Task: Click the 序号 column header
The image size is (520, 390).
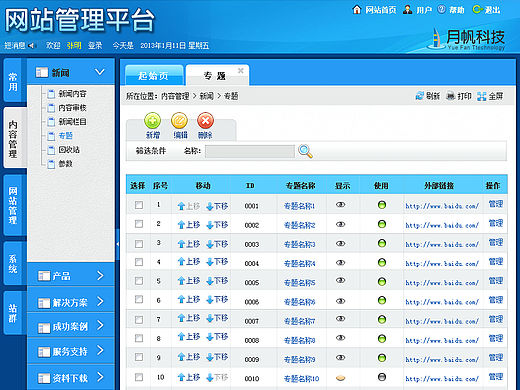Action: (x=160, y=186)
